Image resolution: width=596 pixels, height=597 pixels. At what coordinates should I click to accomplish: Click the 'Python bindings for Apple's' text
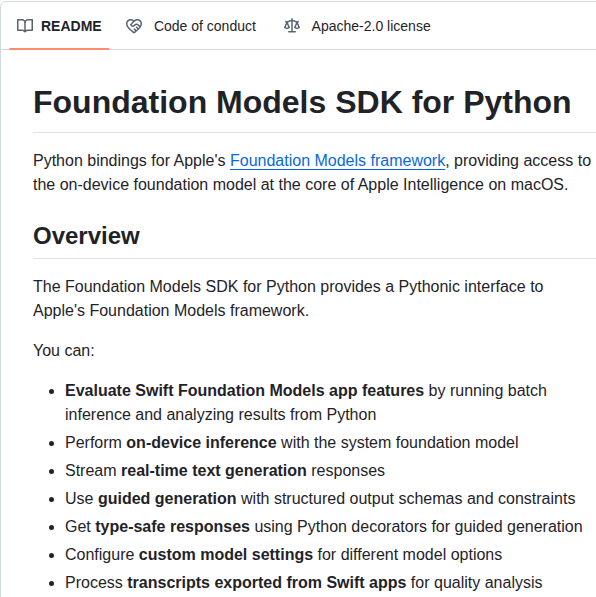[129, 161]
